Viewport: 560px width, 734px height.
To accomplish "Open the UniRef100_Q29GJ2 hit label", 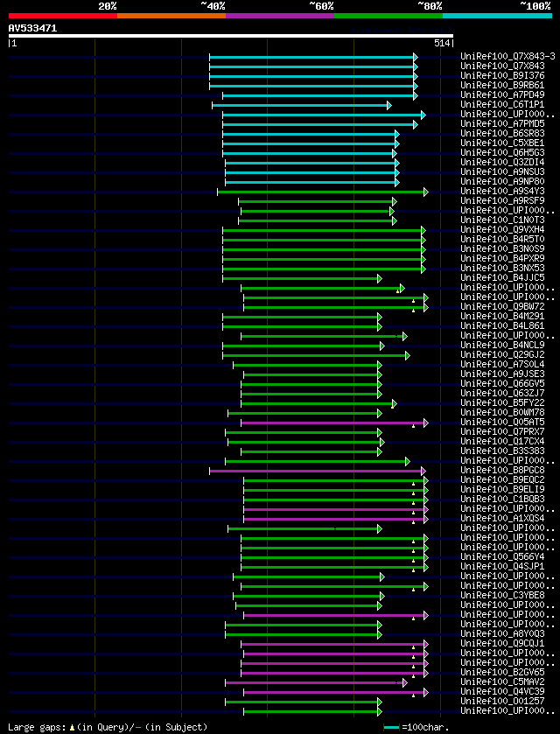I will tap(503, 355).
